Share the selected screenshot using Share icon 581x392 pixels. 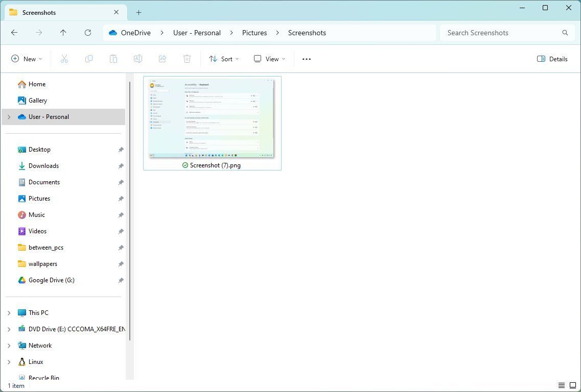pyautogui.click(x=162, y=59)
